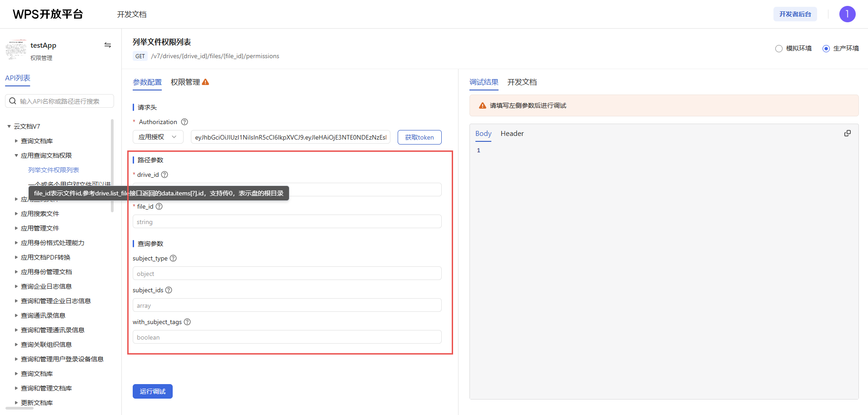Select the 生产环境 radio button
This screenshot has height=415, width=868.
pyautogui.click(x=826, y=49)
